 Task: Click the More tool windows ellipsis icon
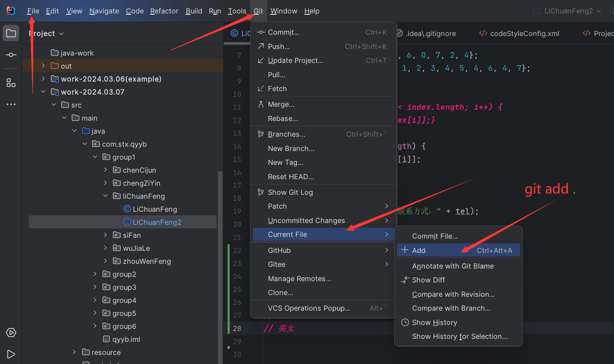pyautogui.click(x=11, y=105)
